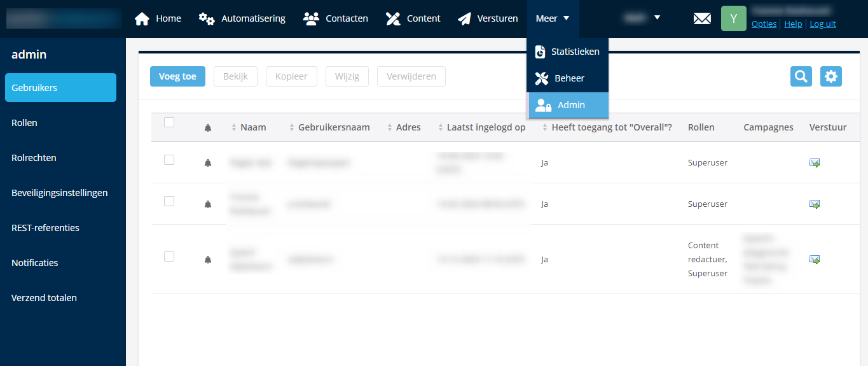Sort table by Naam column

tap(252, 127)
